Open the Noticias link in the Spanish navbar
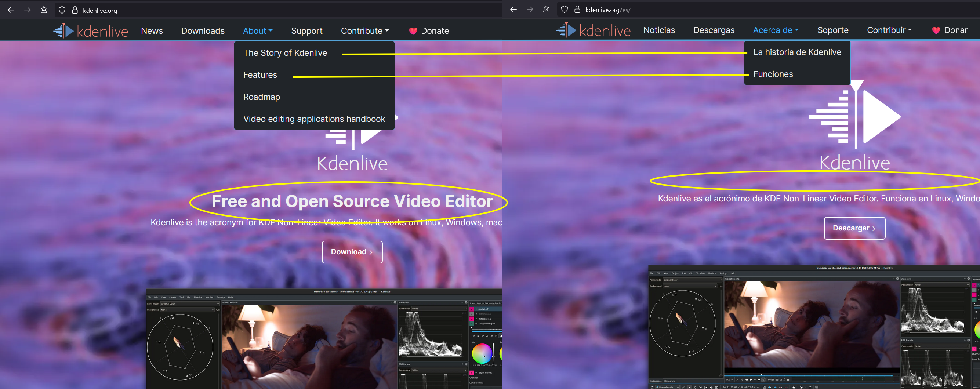This screenshot has width=980, height=389. point(659,30)
